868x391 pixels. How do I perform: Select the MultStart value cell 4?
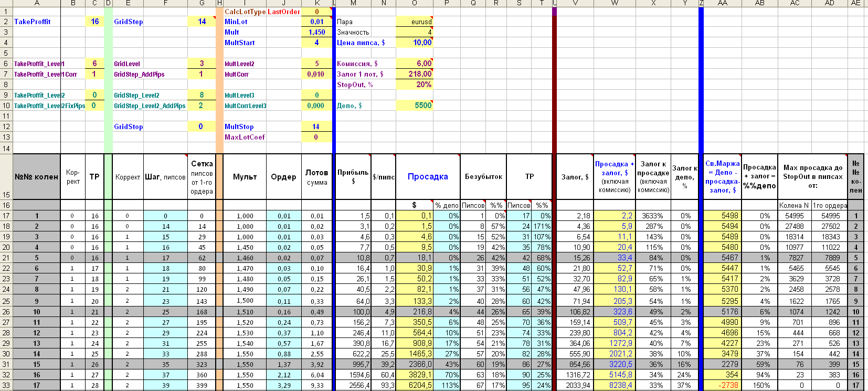coord(317,43)
